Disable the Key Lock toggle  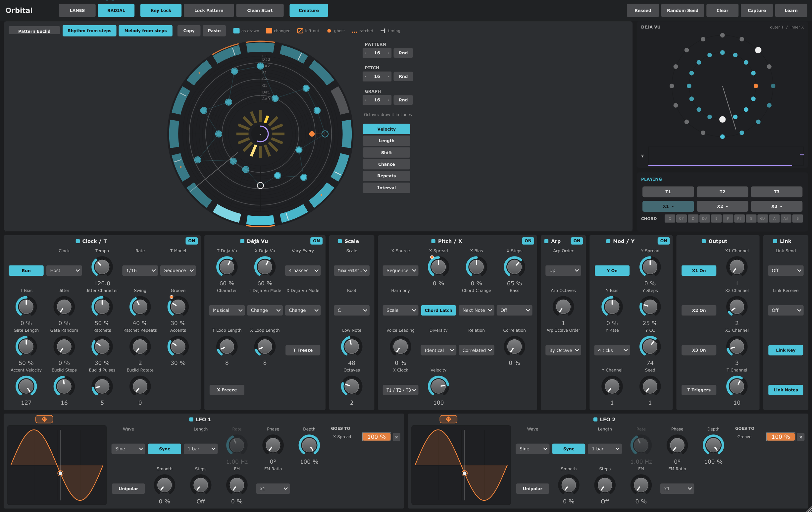(161, 11)
